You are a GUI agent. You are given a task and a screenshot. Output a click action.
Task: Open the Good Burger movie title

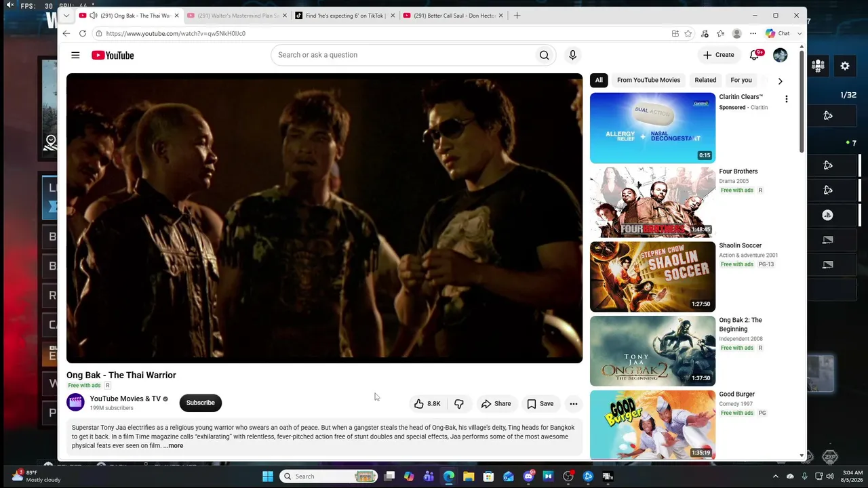(737, 394)
